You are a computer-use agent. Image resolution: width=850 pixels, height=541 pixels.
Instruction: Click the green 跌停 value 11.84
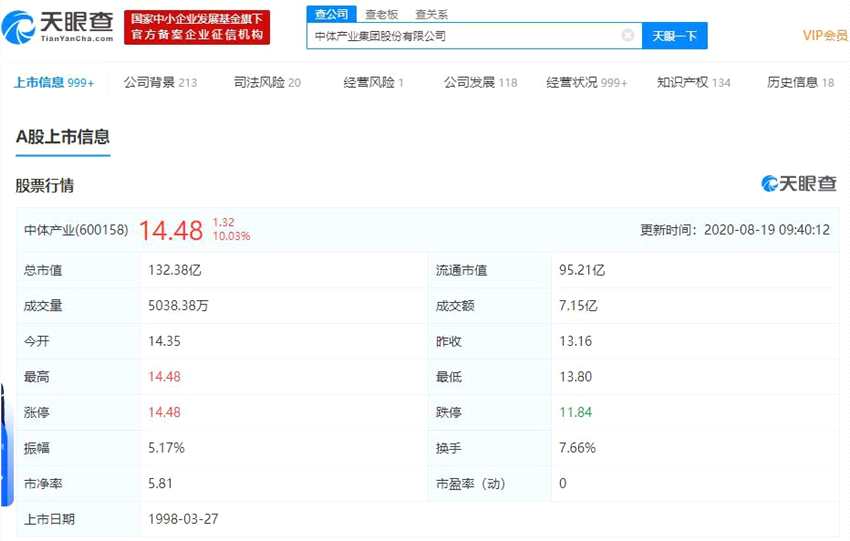click(575, 413)
